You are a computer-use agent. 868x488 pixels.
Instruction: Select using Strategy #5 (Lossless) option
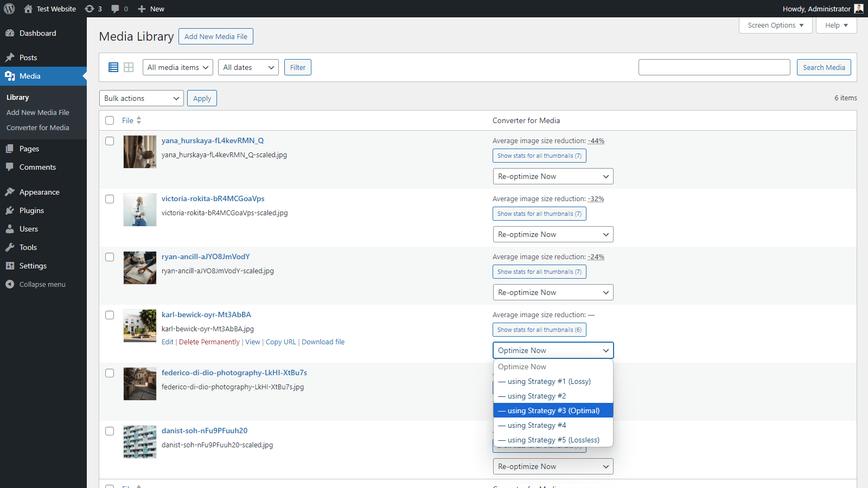coord(553,440)
